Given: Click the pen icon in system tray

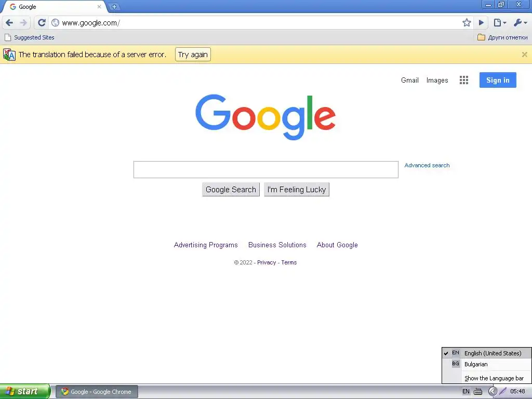Looking at the screenshot, I should pyautogui.click(x=503, y=392).
